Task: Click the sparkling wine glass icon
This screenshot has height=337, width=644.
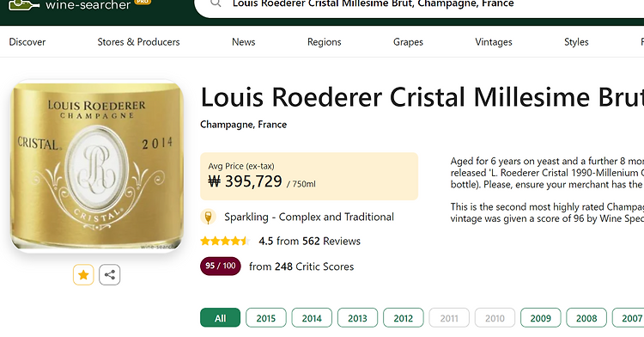Action: [x=209, y=217]
